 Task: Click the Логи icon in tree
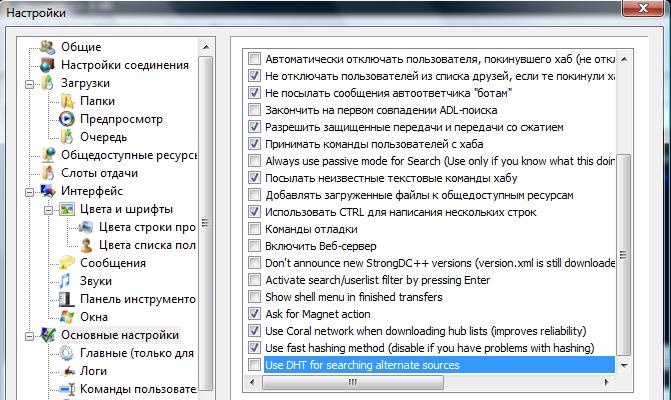pos(68,371)
